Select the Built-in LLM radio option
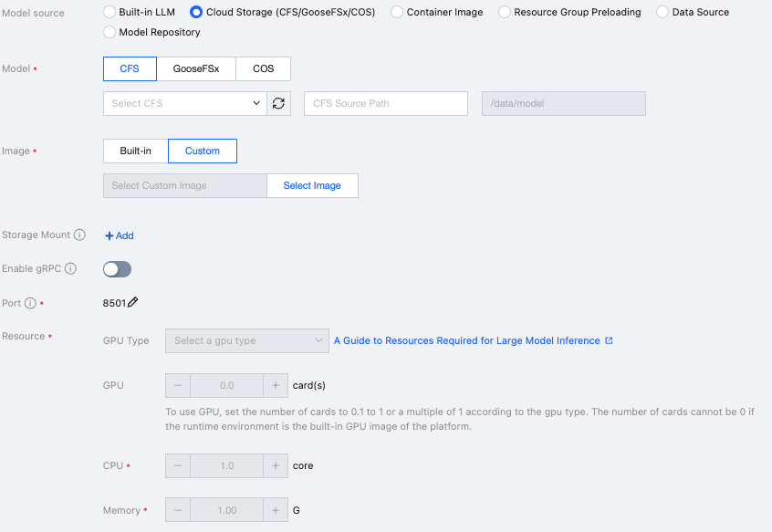 pos(110,13)
